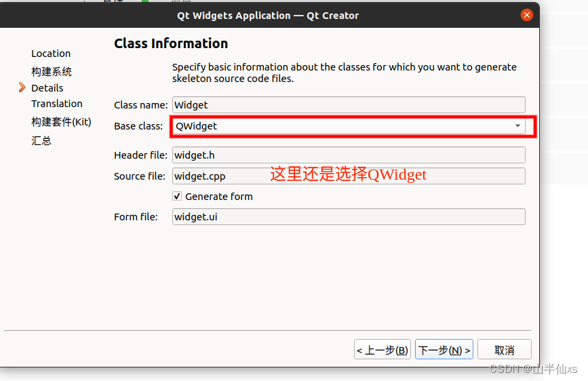This screenshot has width=588, height=381.
Task: Click the Header file field widget.h
Action: (349, 155)
